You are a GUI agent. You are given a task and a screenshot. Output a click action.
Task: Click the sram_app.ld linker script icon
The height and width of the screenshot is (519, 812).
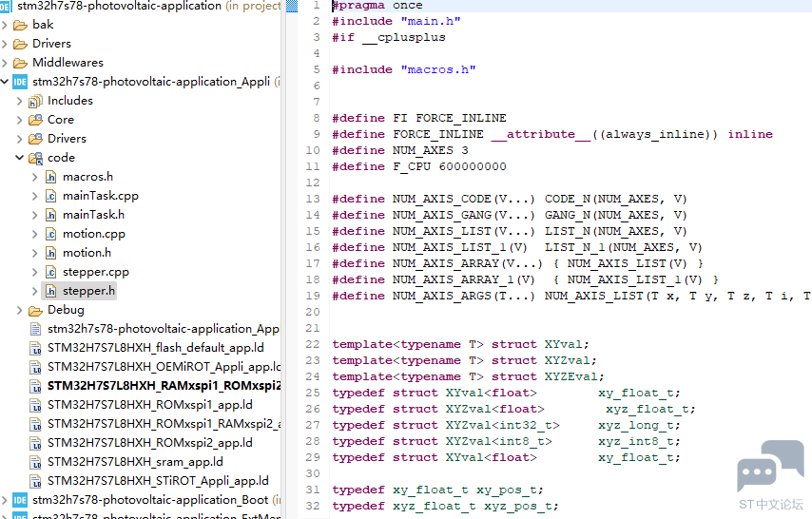click(36, 463)
